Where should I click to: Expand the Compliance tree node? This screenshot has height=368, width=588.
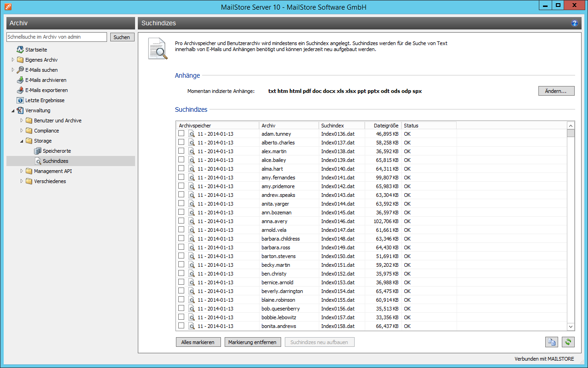click(x=22, y=131)
